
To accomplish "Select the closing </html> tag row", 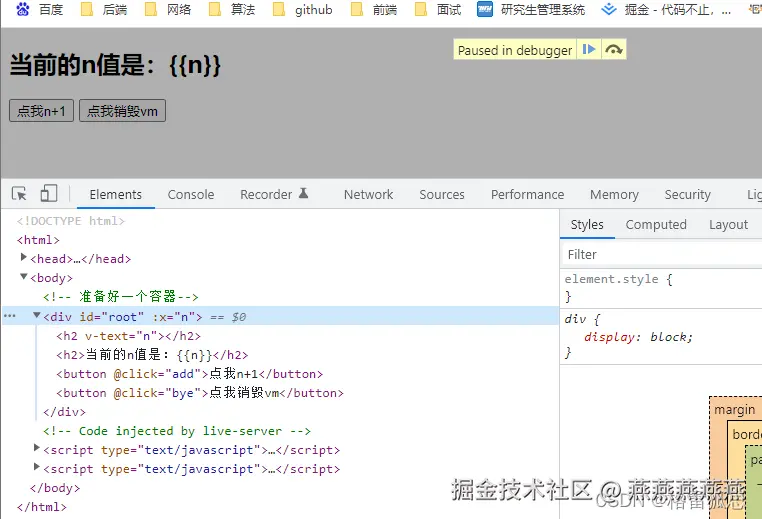I will tap(41, 507).
